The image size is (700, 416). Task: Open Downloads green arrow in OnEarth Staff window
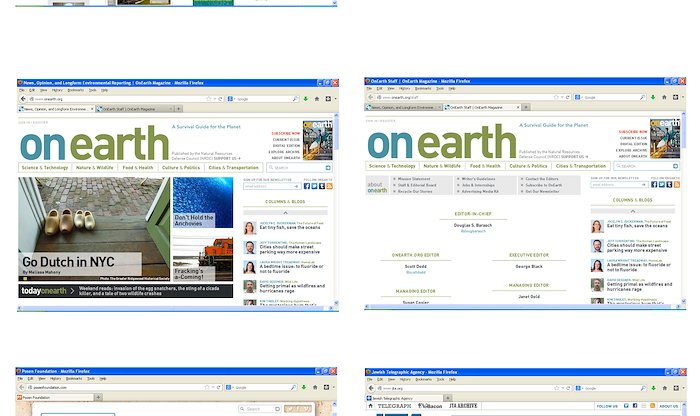pyautogui.click(x=653, y=97)
